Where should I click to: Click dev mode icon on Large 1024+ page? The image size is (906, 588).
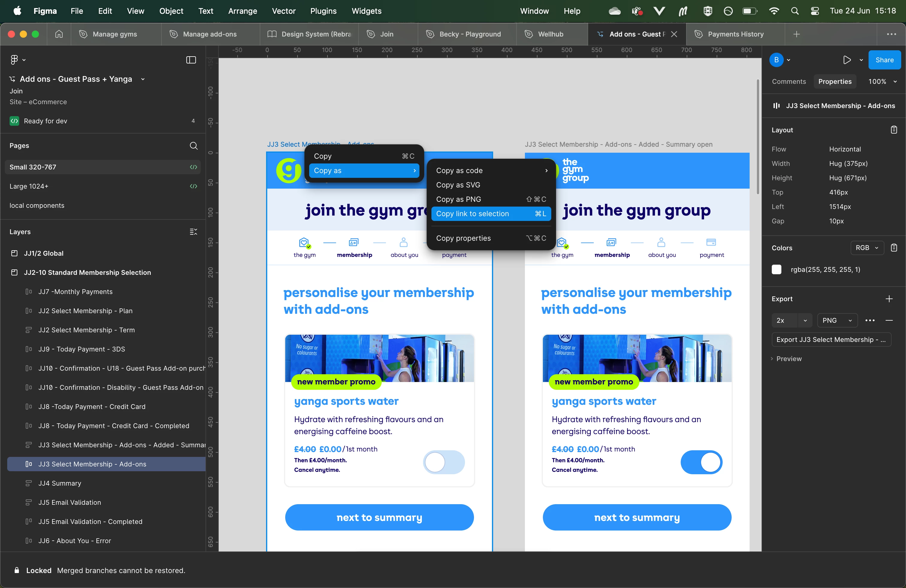(193, 186)
